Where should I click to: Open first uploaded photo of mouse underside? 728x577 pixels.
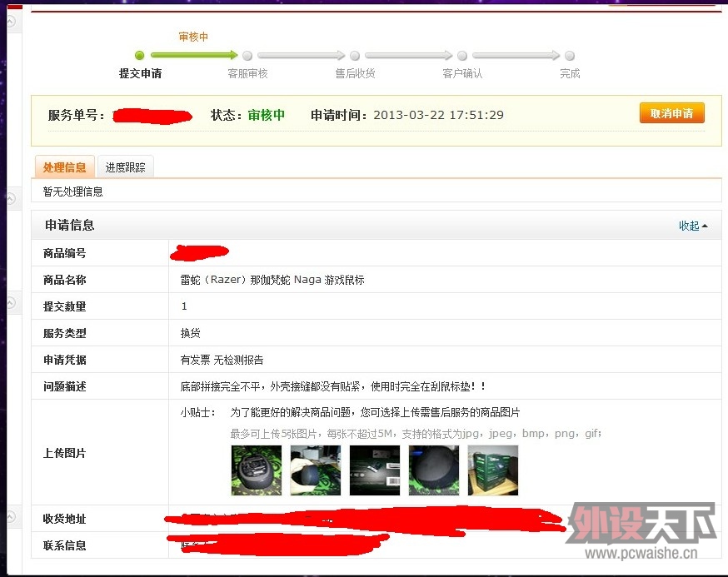coord(257,470)
